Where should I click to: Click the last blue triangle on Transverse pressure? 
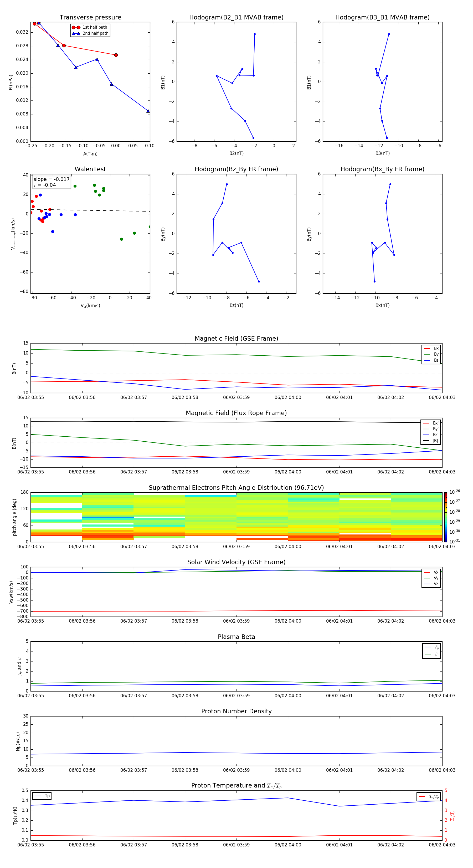pyautogui.click(x=148, y=111)
